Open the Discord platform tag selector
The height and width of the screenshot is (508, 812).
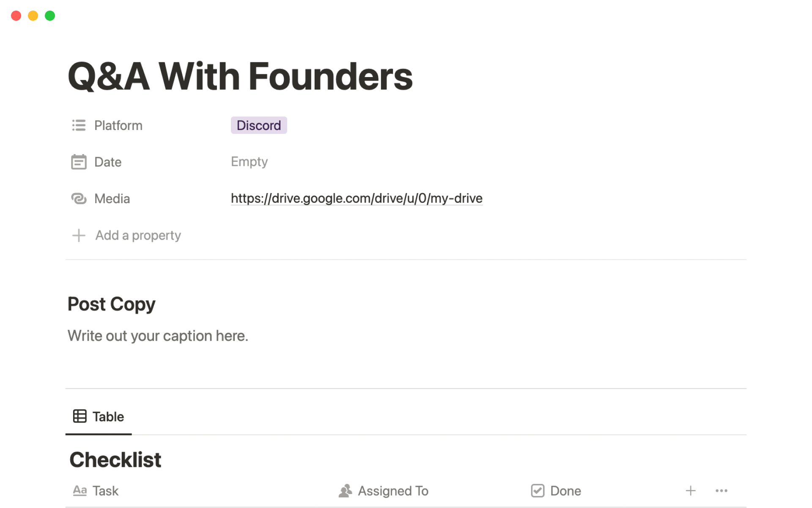[x=258, y=125]
